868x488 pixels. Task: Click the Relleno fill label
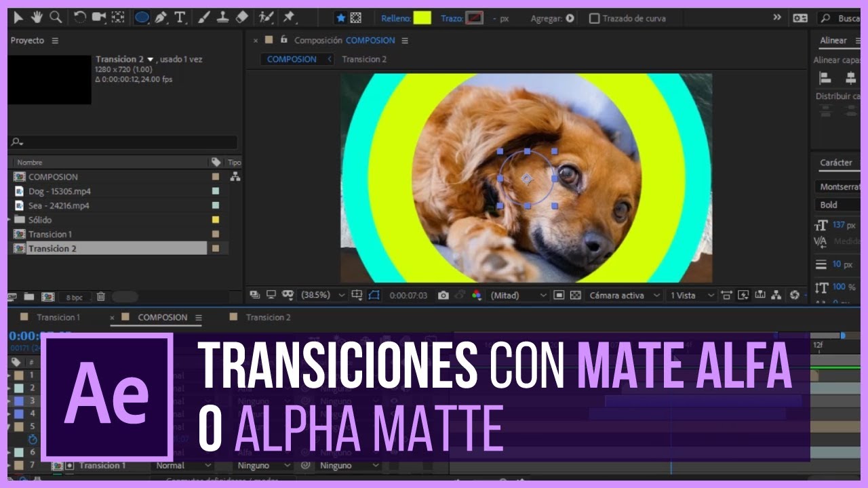pyautogui.click(x=395, y=18)
